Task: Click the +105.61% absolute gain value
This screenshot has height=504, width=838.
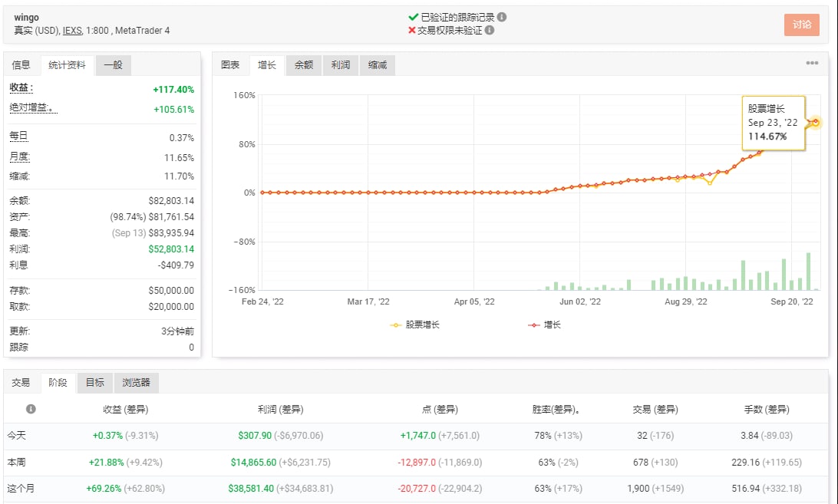Action: (x=173, y=110)
